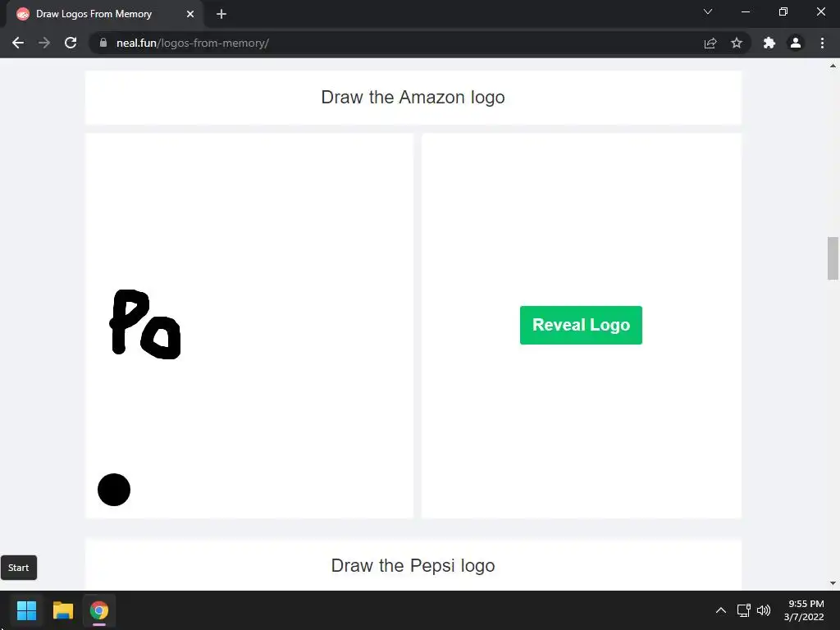
Task: Open File Explorer from the taskbar
Action: (62, 610)
